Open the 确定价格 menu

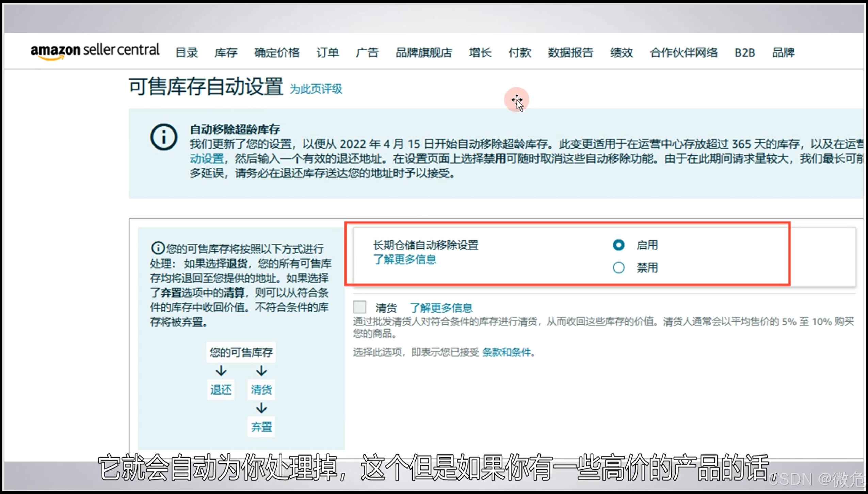pos(277,52)
